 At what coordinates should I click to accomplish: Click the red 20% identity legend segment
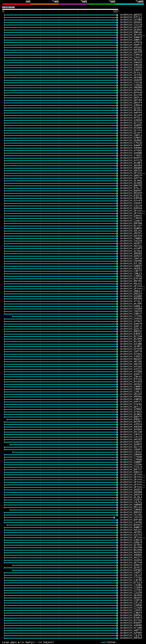click(x=16, y=4)
